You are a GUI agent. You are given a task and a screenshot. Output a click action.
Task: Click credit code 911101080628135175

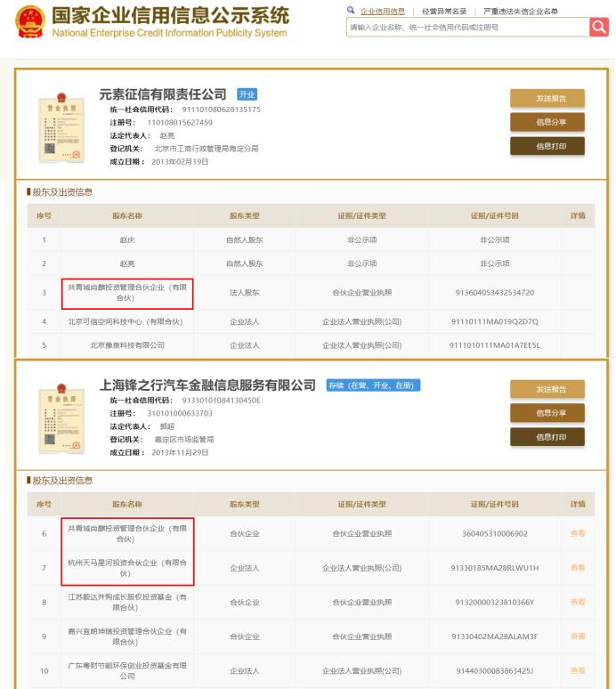click(x=221, y=109)
